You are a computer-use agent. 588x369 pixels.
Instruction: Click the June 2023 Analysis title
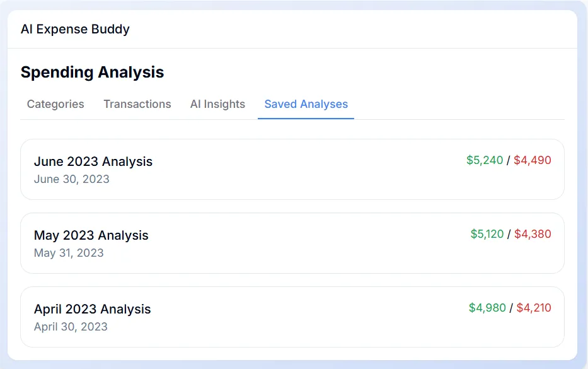(93, 161)
